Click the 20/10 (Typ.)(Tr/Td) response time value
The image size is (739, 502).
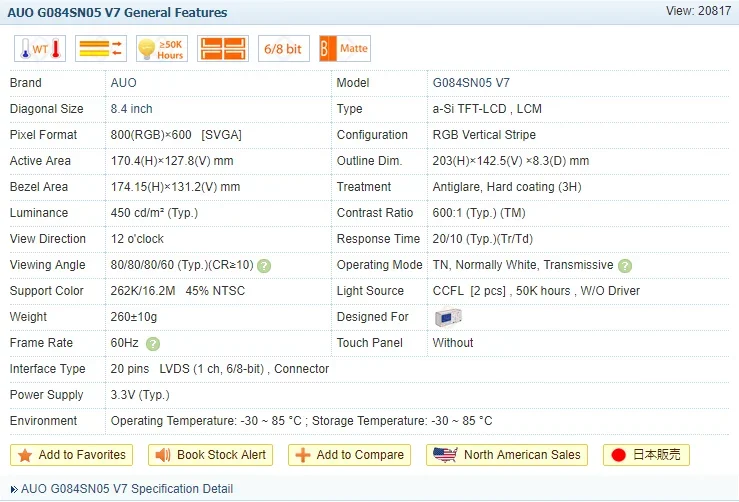coord(483,239)
